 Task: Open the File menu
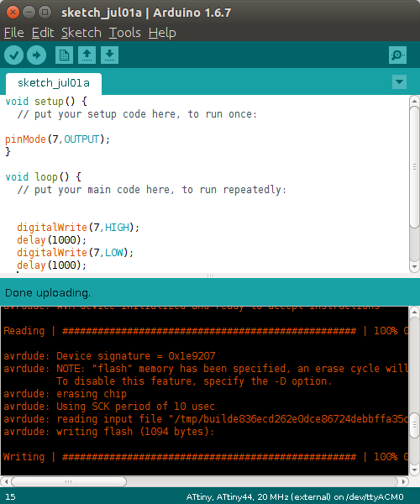tap(13, 33)
